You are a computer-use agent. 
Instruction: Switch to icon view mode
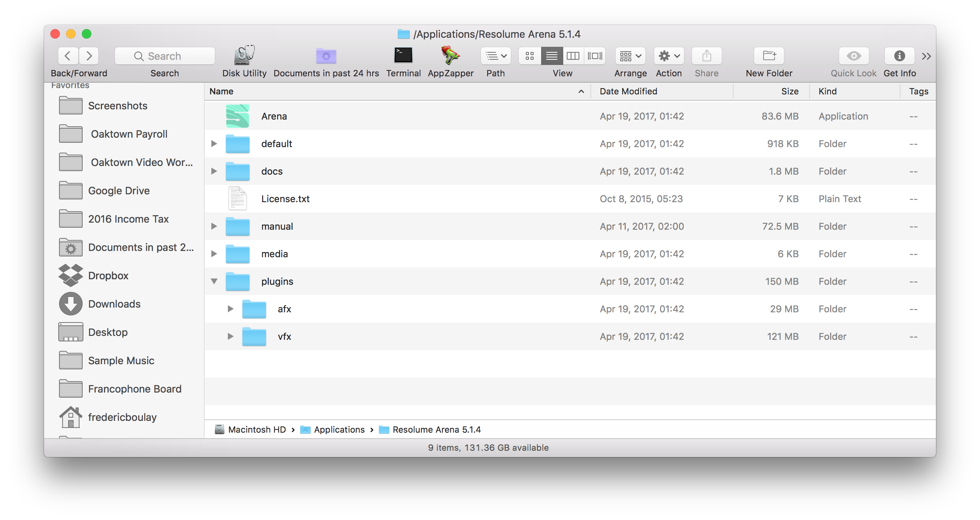pos(530,56)
